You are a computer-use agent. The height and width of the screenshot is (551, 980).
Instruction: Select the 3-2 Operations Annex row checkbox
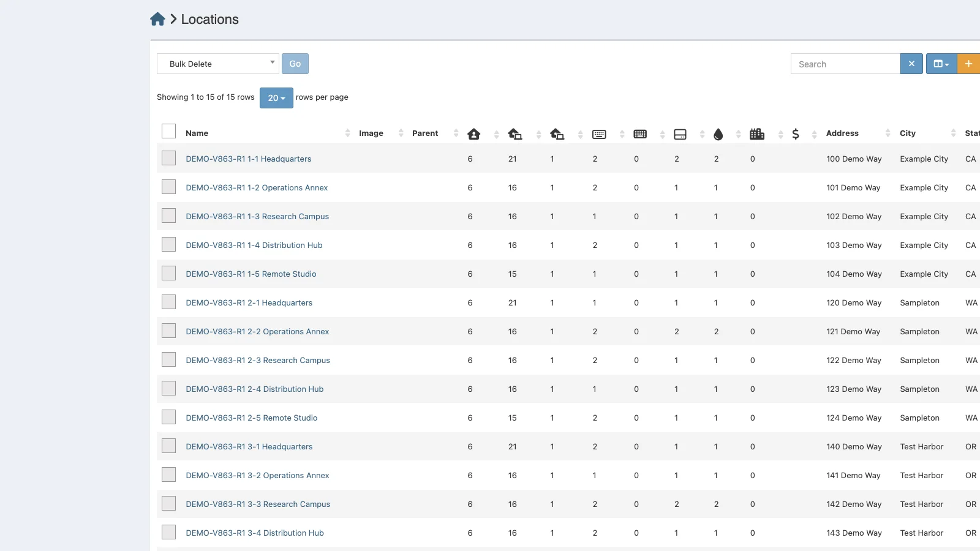click(x=169, y=474)
